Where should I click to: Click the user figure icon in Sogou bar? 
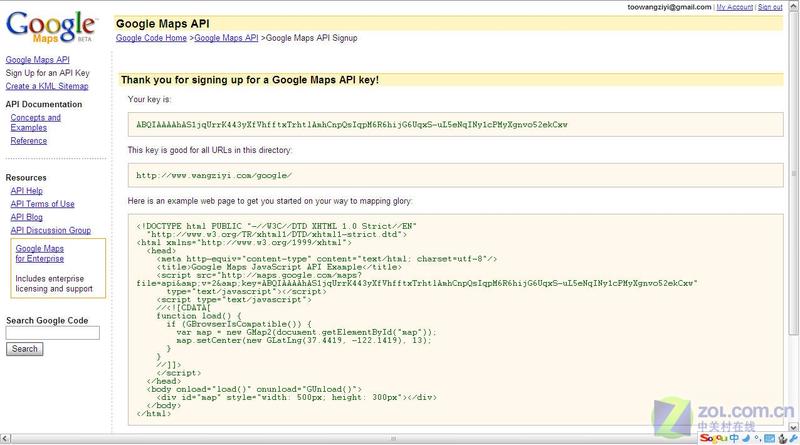point(783,438)
